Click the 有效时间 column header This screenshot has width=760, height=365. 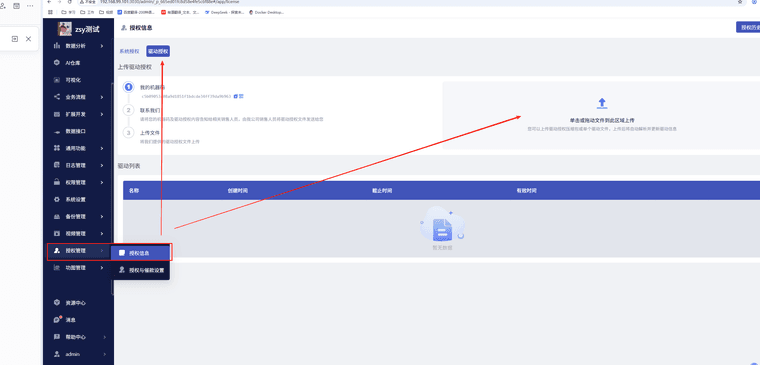pyautogui.click(x=526, y=190)
